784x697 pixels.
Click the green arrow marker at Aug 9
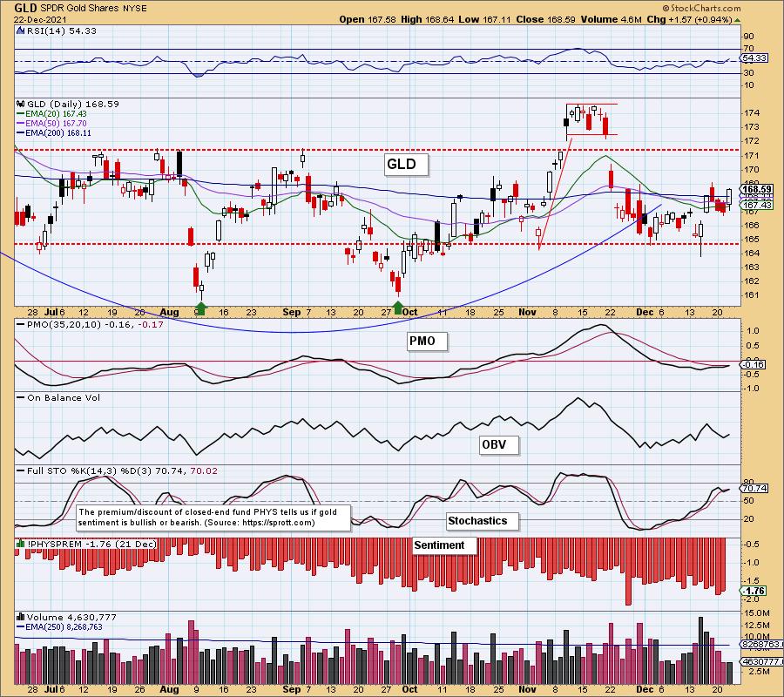point(200,308)
